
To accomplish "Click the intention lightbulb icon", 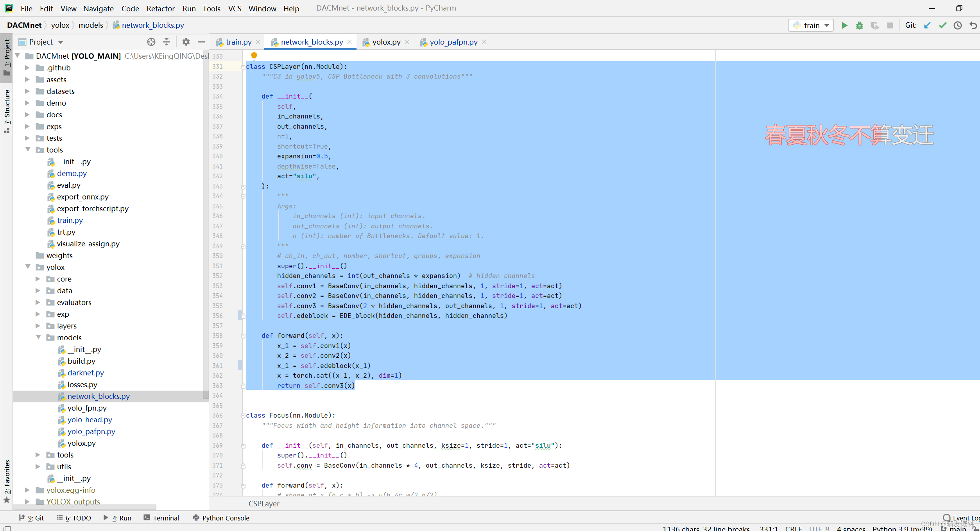I will pos(254,56).
